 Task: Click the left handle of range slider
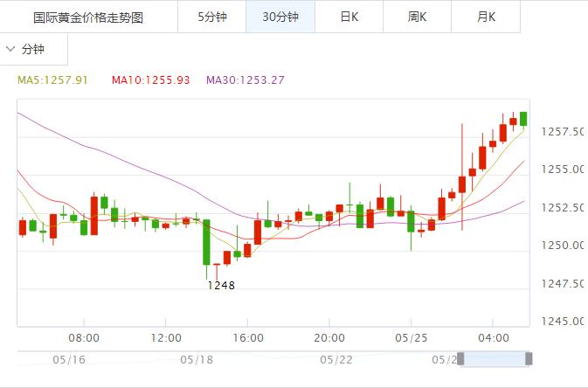point(460,358)
